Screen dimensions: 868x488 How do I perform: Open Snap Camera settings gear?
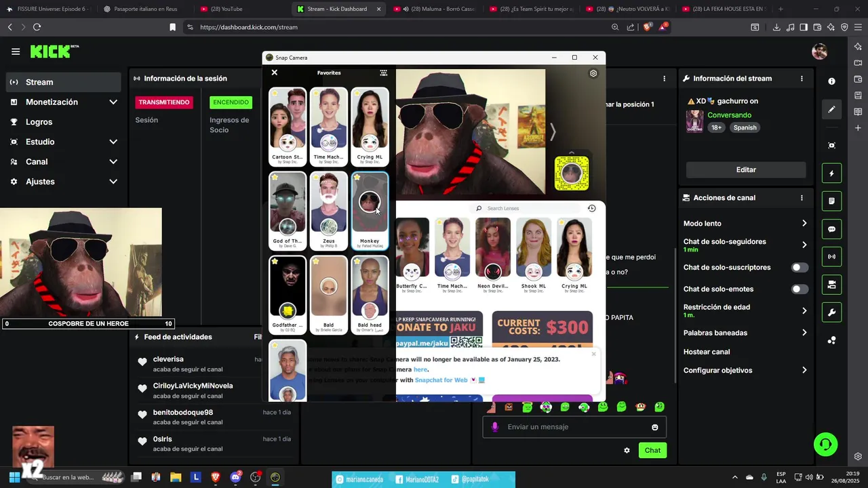coord(593,73)
